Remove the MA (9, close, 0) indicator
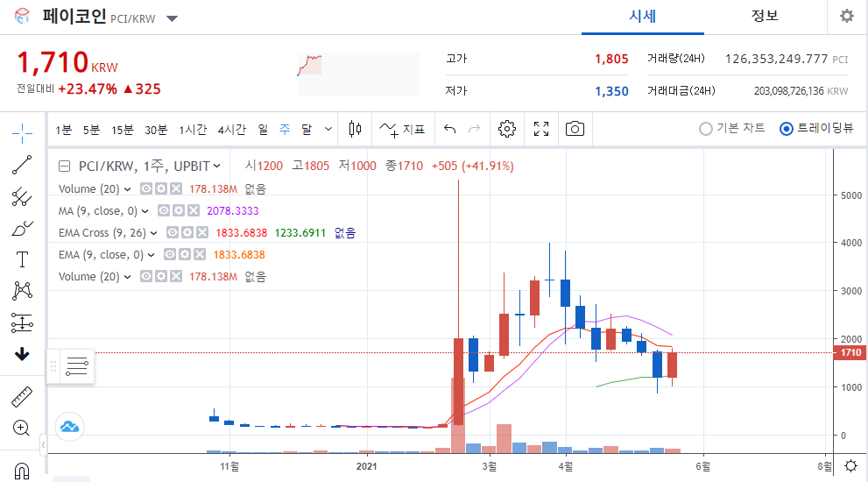 tap(194, 210)
